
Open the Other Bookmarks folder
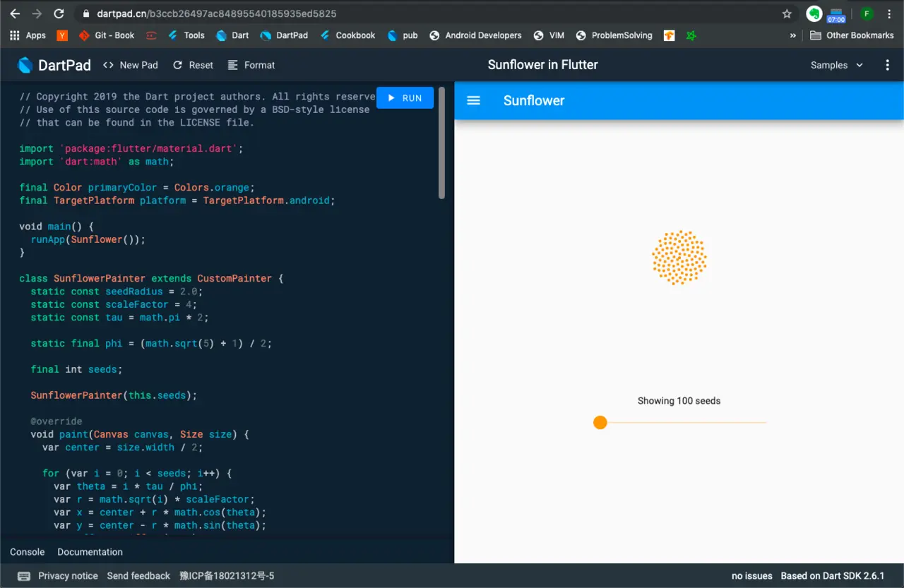pyautogui.click(x=852, y=35)
